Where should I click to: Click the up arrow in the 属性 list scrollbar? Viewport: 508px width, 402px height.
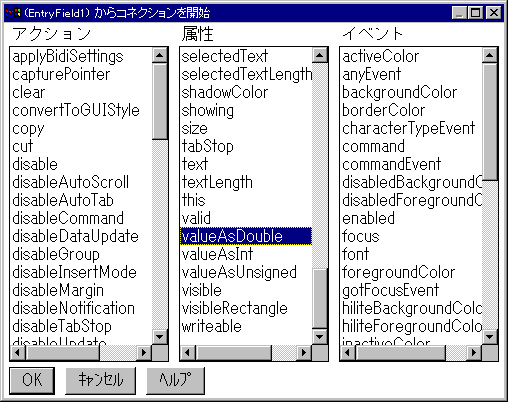[320, 55]
